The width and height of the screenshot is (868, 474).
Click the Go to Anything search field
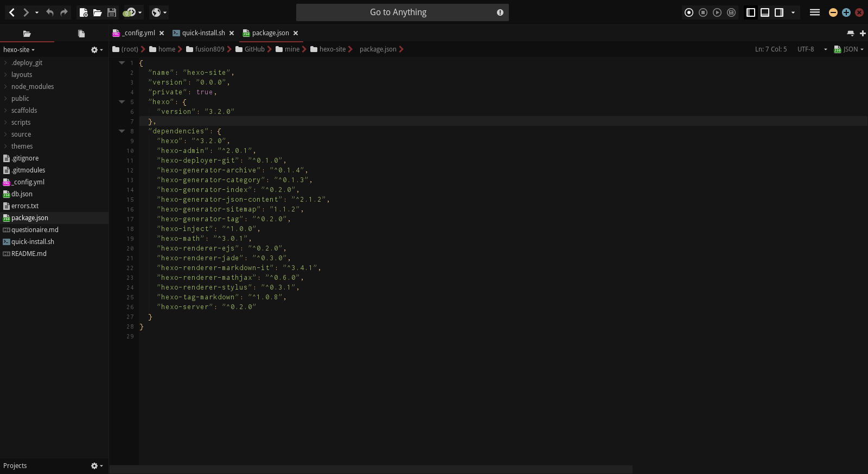tap(403, 12)
